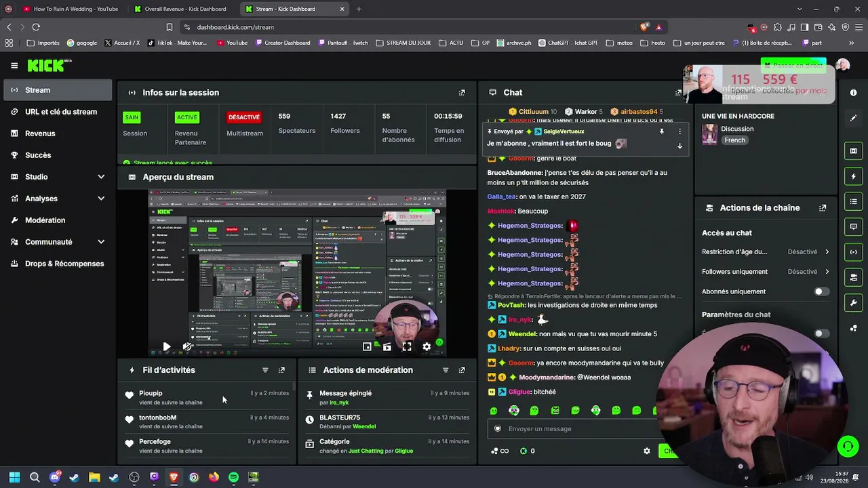Select the French language tag
This screenshot has height=488, width=868.
tap(734, 140)
